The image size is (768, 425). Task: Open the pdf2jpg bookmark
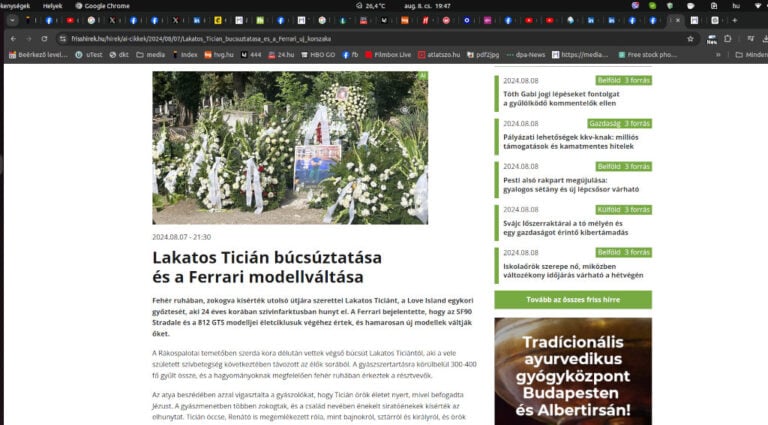[483, 55]
